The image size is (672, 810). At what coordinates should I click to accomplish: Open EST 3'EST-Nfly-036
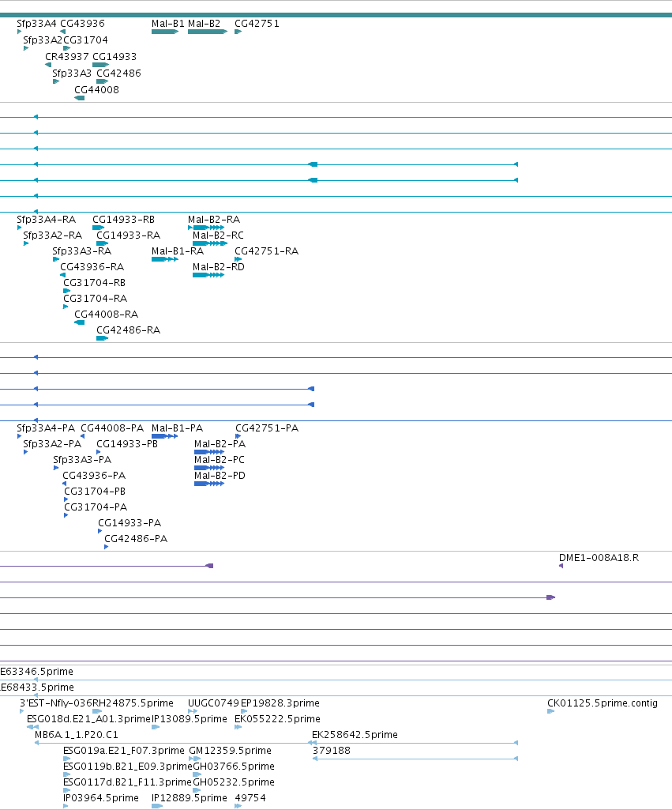[x=21, y=711]
